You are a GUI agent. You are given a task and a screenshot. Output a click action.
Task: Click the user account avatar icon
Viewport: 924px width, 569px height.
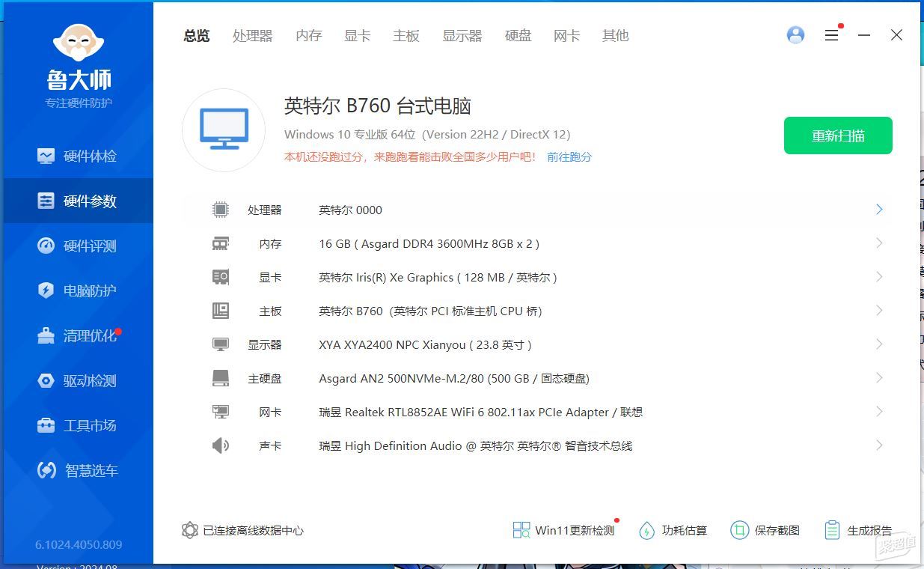click(x=795, y=35)
